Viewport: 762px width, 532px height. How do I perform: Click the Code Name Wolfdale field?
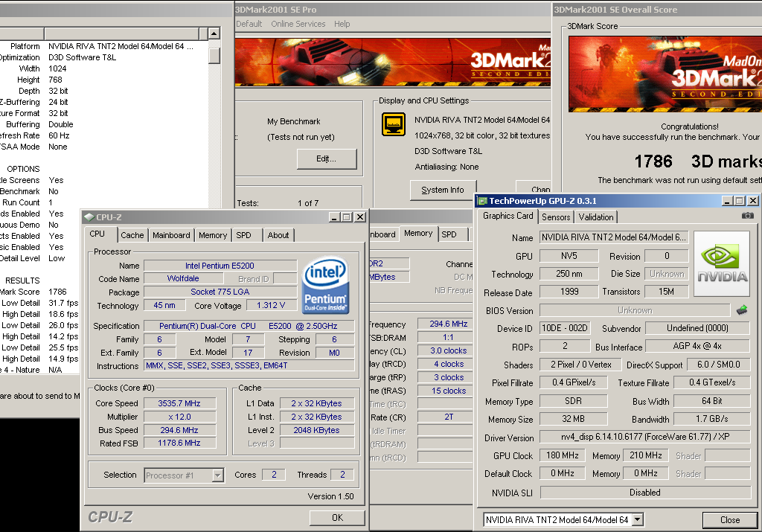click(x=183, y=278)
